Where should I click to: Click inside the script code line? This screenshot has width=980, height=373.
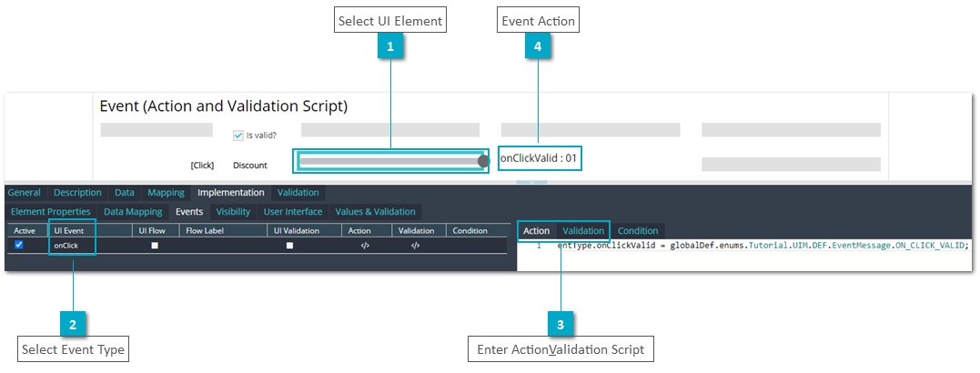click(x=763, y=246)
